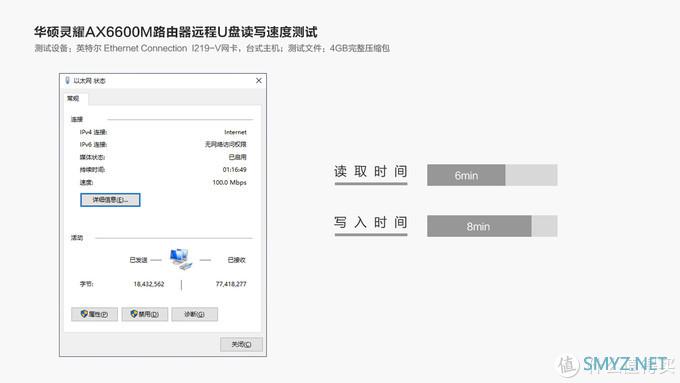Click the 8min write time bar
Image resolution: width=680 pixels, height=383 pixels.
tap(479, 226)
